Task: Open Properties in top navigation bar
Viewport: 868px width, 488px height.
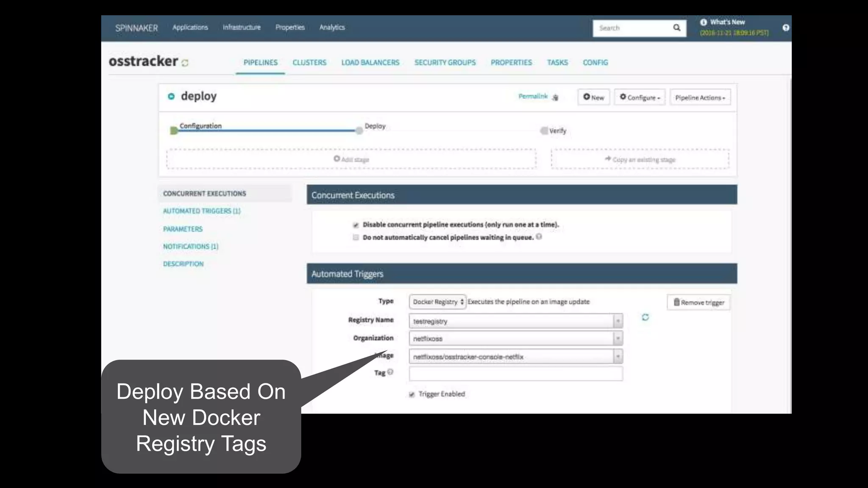Action: tap(290, 28)
